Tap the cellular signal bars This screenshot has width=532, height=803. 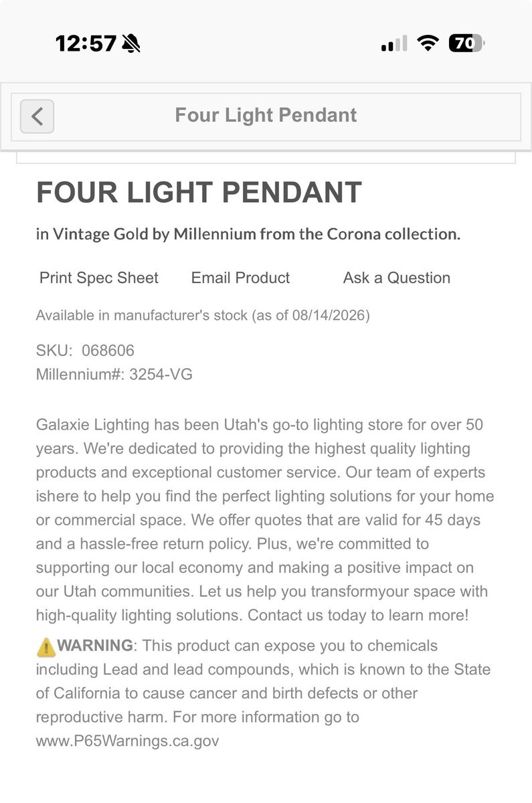(x=394, y=44)
